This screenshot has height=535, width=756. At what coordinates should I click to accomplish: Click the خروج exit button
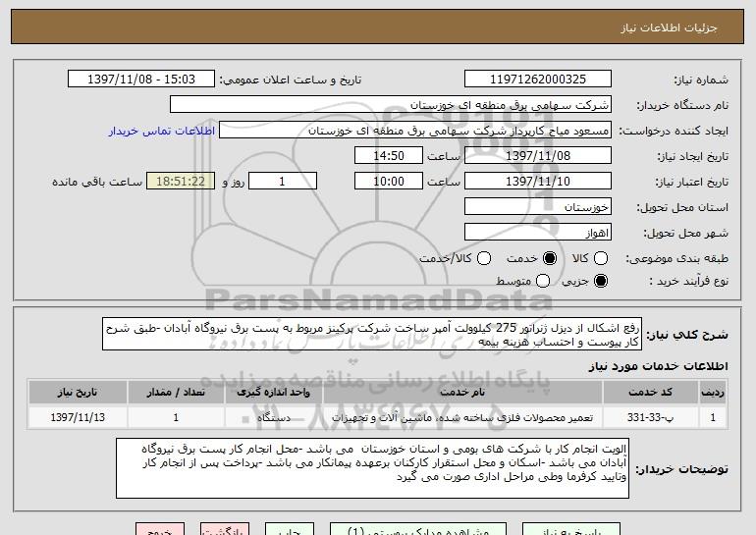coord(160,529)
